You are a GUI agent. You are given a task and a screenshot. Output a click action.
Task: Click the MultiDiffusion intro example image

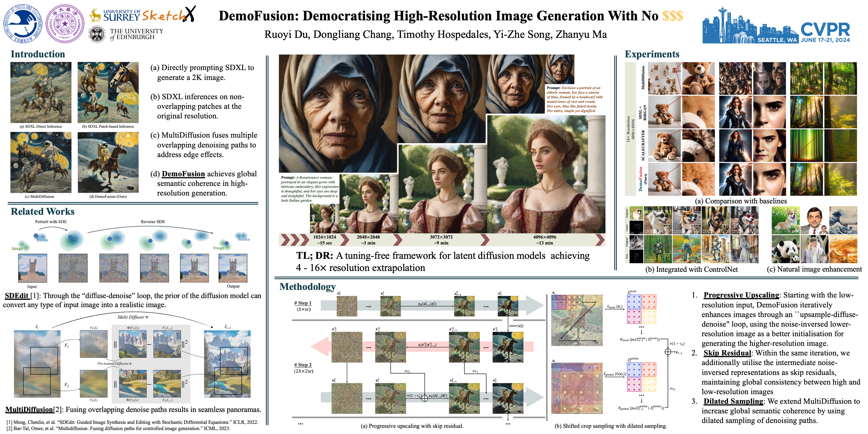tap(41, 162)
